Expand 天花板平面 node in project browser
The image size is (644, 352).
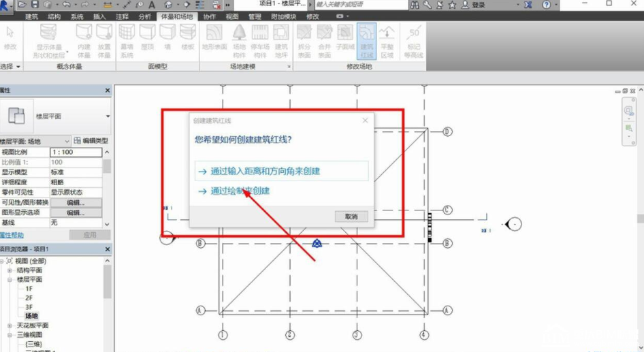[x=10, y=325]
